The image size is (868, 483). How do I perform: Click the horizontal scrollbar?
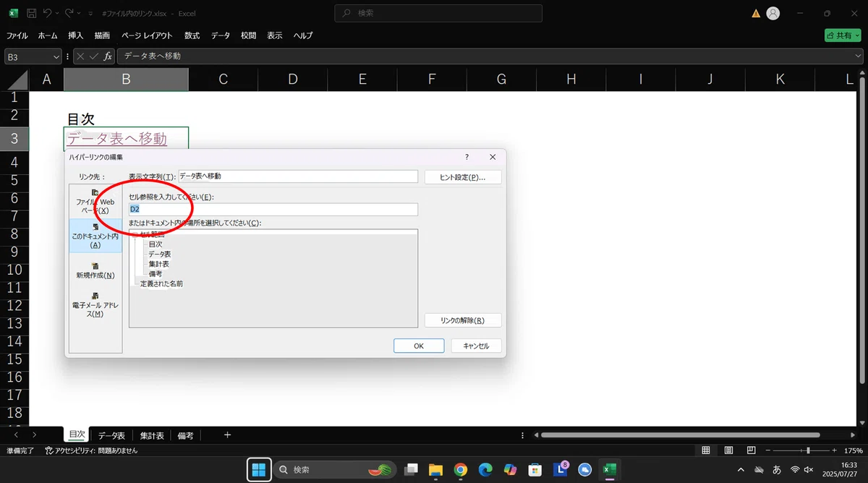coord(680,435)
